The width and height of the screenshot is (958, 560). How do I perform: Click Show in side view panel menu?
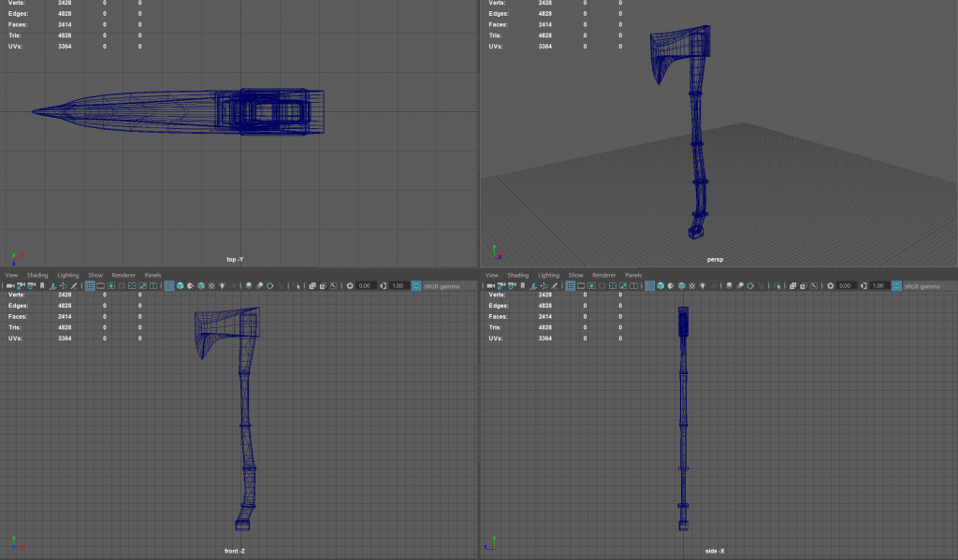click(x=575, y=275)
